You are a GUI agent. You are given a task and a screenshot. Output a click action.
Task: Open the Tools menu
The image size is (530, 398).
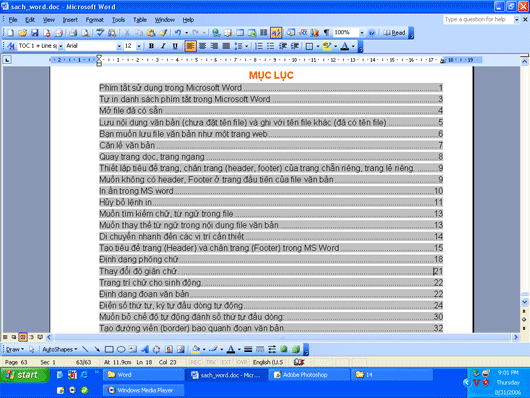coord(118,20)
